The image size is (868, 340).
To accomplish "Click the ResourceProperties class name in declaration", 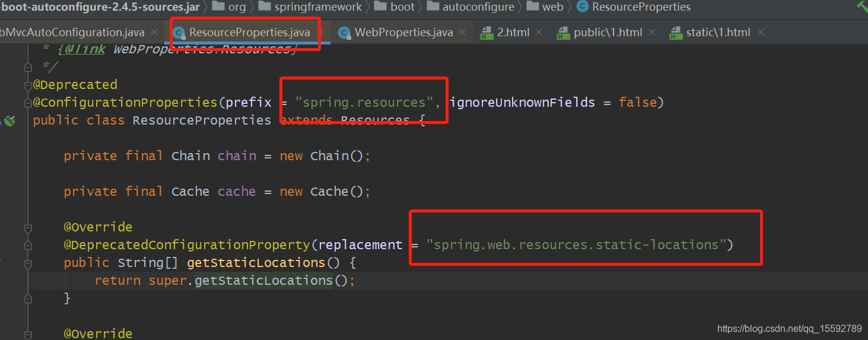I will click(202, 120).
